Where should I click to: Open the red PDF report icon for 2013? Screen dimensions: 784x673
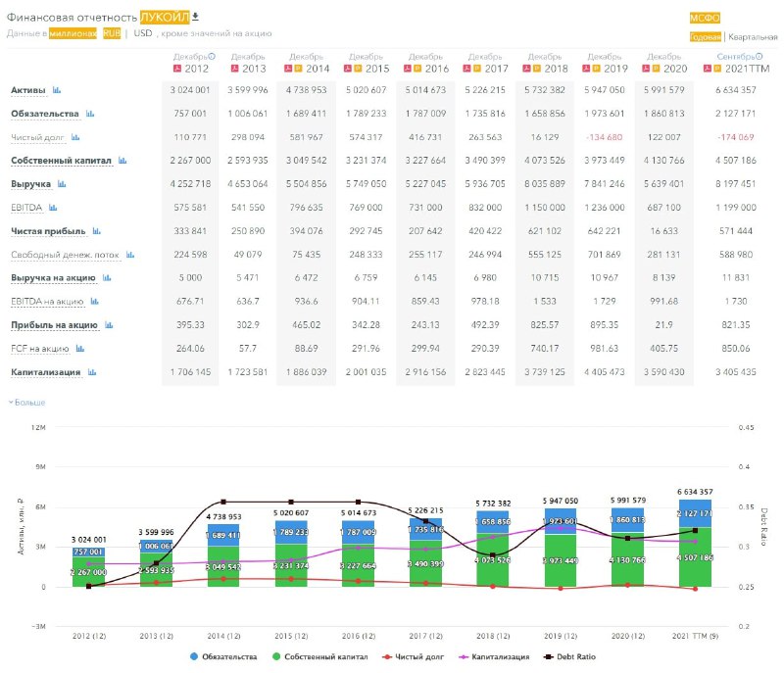[x=234, y=68]
